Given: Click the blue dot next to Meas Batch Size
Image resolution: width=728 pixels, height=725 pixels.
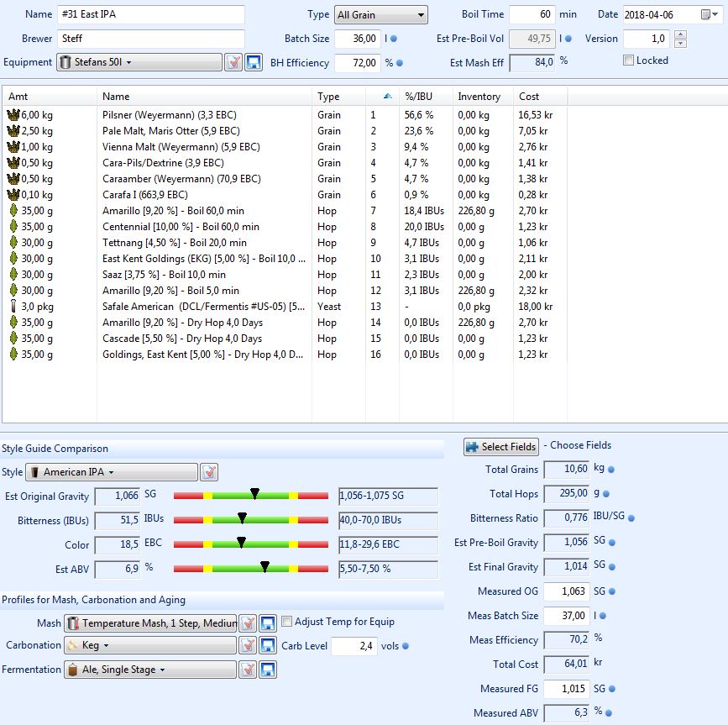Looking at the screenshot, I should click(x=603, y=616).
